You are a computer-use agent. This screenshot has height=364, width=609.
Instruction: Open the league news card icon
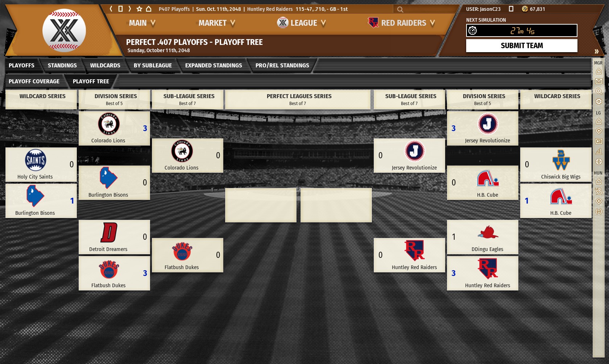[599, 141]
